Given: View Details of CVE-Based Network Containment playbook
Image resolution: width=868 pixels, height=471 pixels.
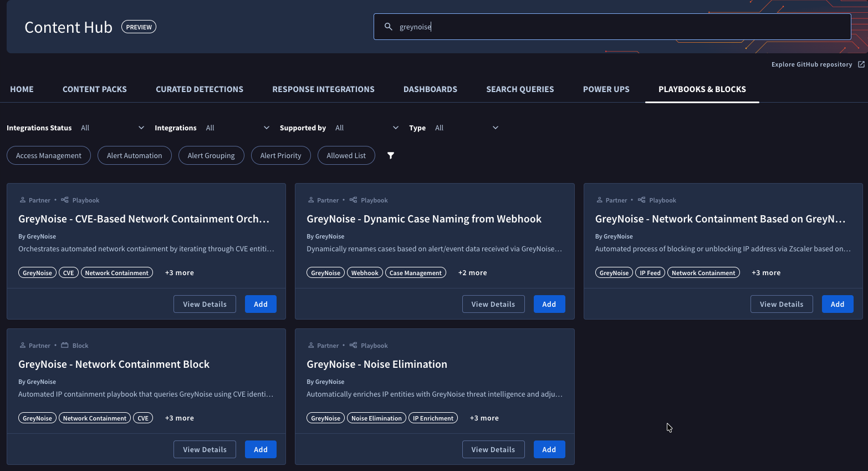Looking at the screenshot, I should [x=205, y=304].
